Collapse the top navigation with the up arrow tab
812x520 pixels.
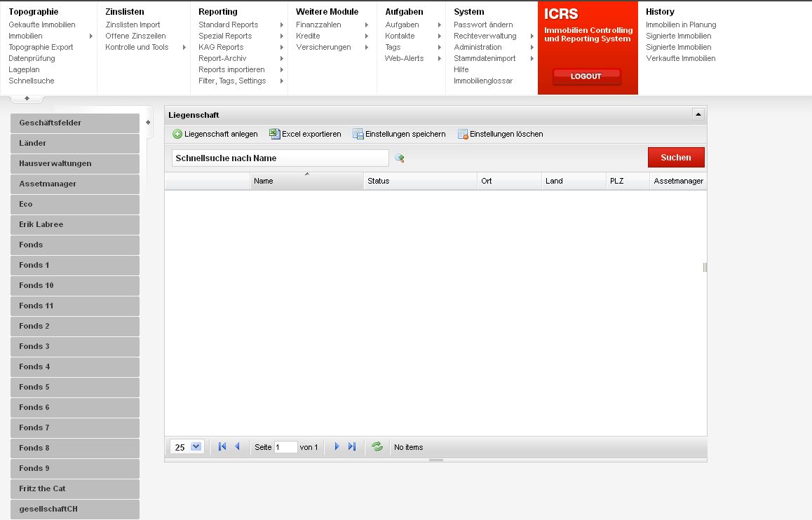tap(27, 99)
